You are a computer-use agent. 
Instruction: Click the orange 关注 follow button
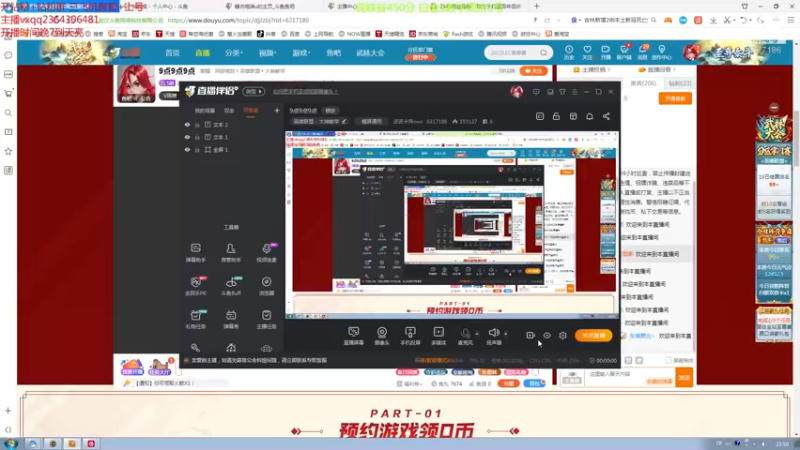coord(533,71)
